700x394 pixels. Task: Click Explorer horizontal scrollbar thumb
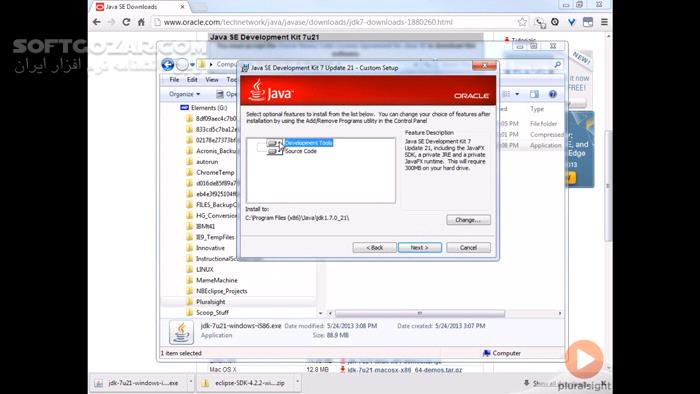coord(420,313)
